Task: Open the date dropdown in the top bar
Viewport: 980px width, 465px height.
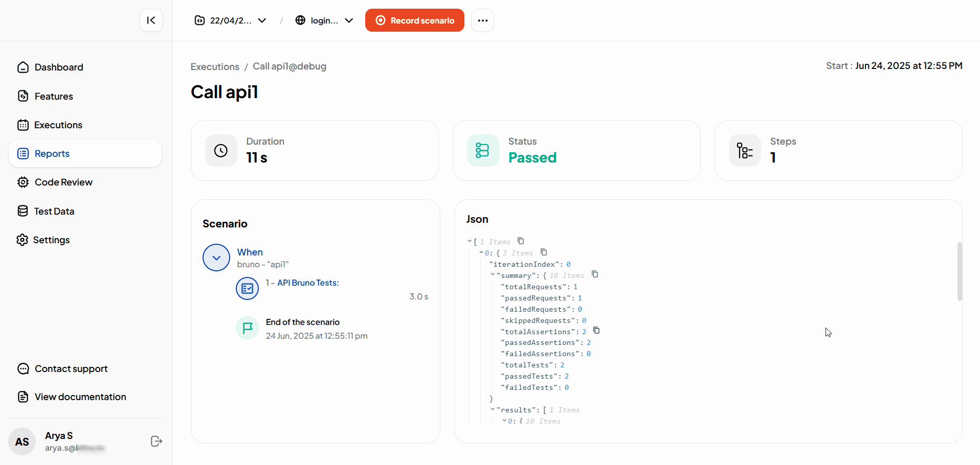Action: [x=262, y=20]
